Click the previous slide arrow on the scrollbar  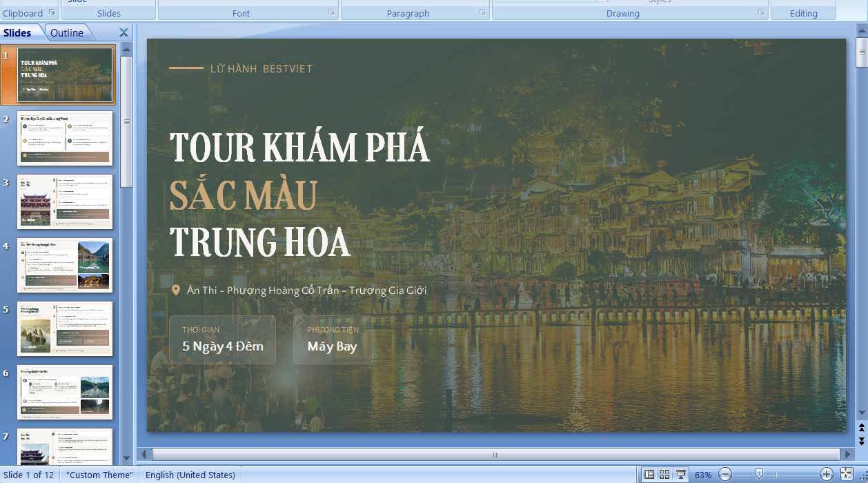pyautogui.click(x=861, y=426)
